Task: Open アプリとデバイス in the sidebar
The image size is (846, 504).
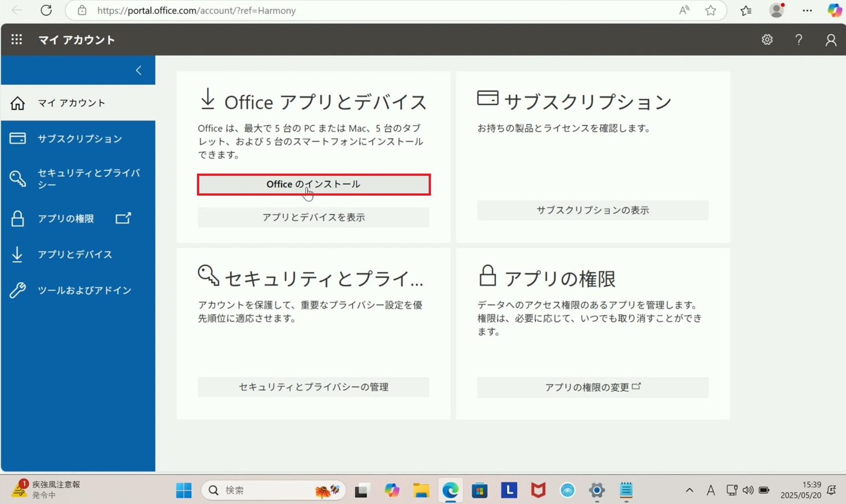Action: [x=78, y=254]
